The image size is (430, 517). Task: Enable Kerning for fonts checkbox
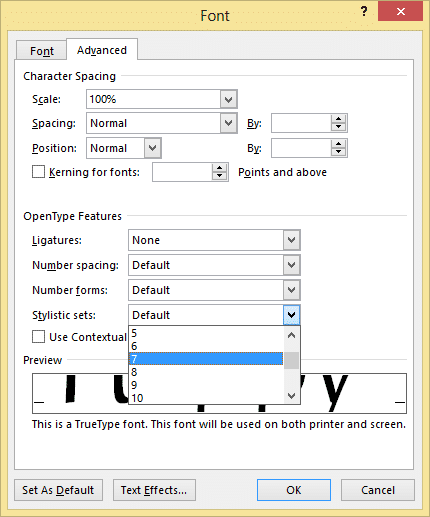click(x=38, y=172)
